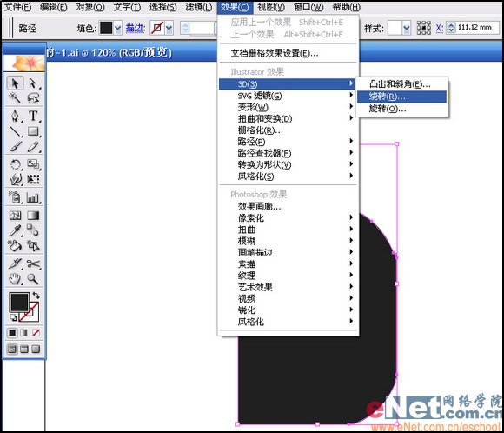Select the Live Paint Bucket tool
Screen dimensions: 504x433
point(15,246)
